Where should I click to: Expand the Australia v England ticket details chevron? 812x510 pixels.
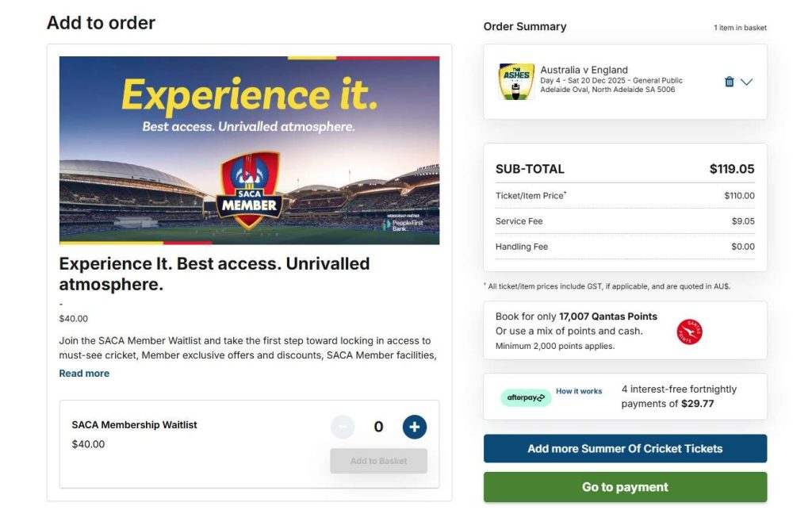coord(746,81)
